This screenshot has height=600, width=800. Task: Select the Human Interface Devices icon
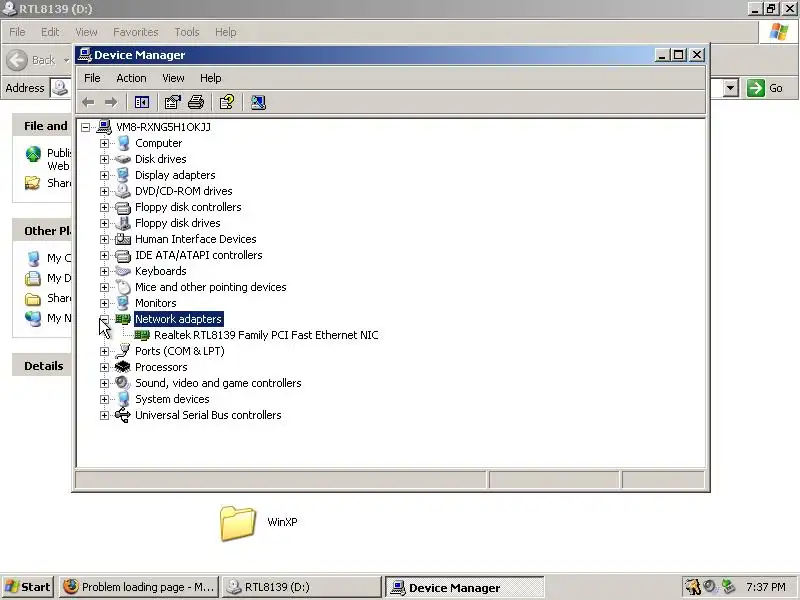(x=123, y=239)
